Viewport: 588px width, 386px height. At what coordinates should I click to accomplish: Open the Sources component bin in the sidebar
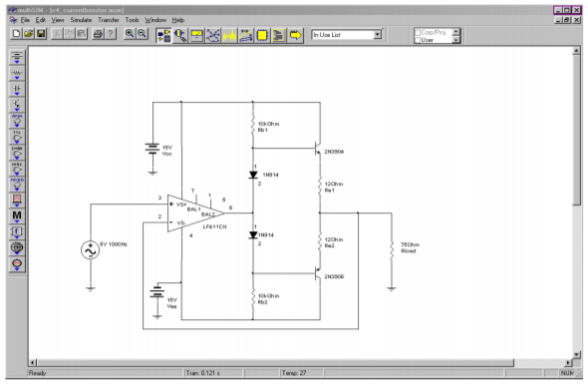(17, 58)
